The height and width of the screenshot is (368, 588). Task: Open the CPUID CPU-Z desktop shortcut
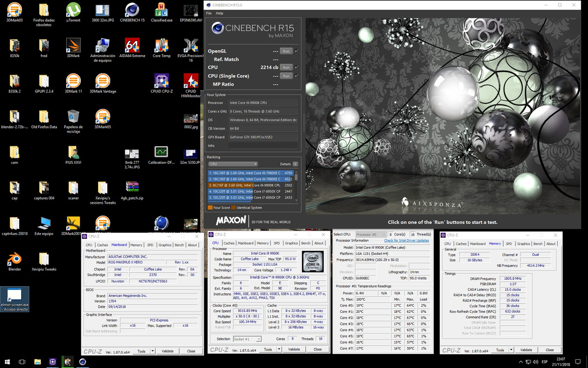pyautogui.click(x=162, y=83)
